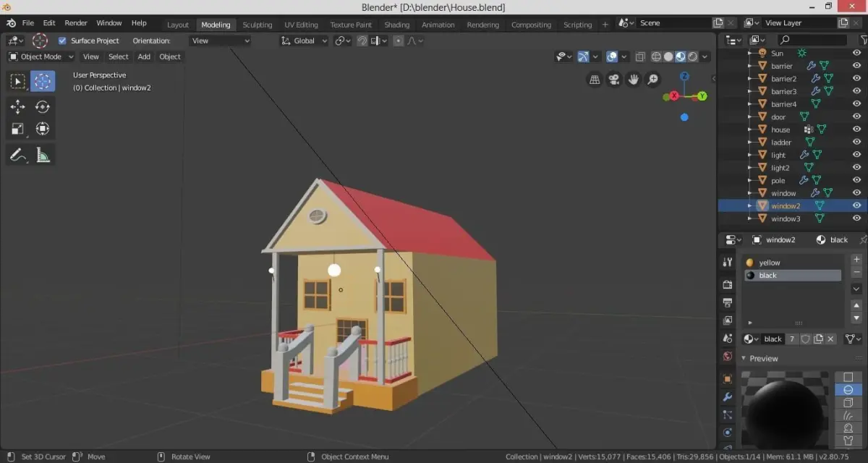Image resolution: width=868 pixels, height=463 pixels.
Task: Click the material preview sphere thumbnail
Action: pyautogui.click(x=785, y=408)
